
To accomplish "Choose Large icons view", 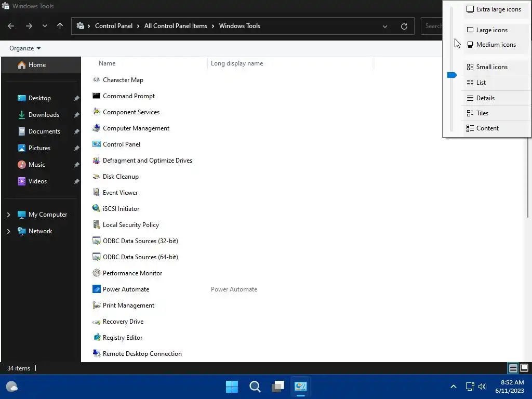I will (x=494, y=30).
